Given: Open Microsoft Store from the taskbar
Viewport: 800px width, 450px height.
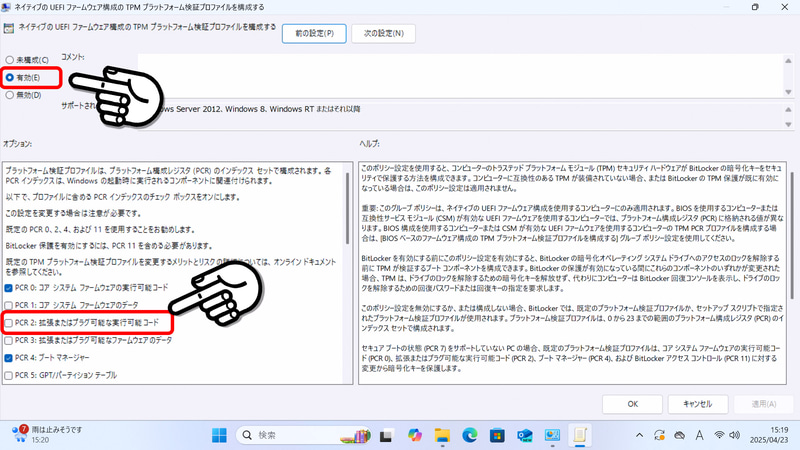Looking at the screenshot, I should [497, 435].
